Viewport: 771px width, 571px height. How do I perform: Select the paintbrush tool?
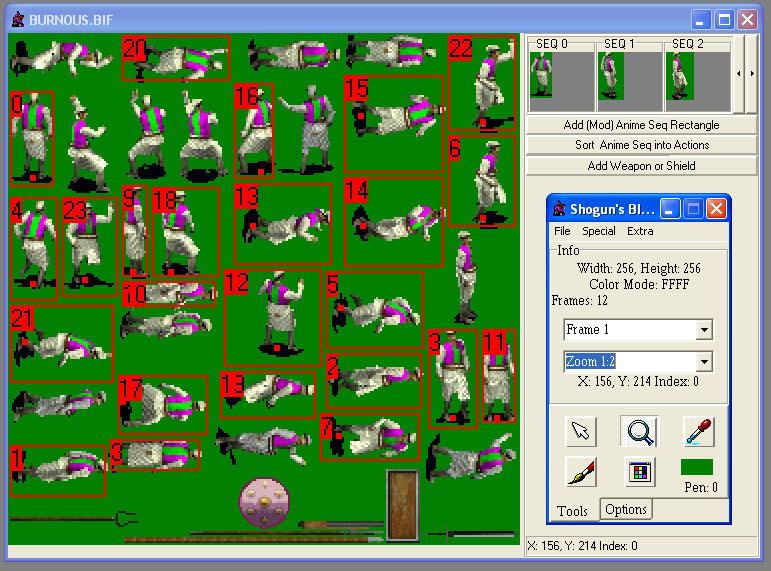581,472
